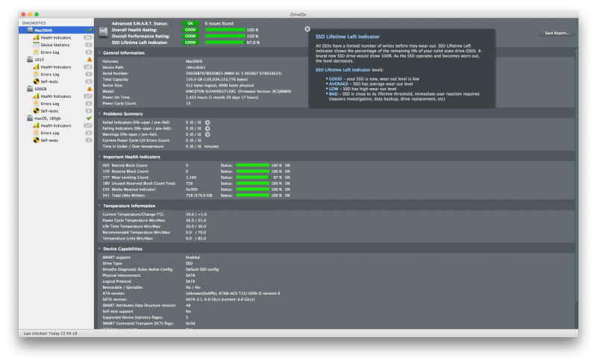Click the macOS, 185gb drive icon
Image resolution: width=597 pixels, height=364 pixels.
(29, 118)
